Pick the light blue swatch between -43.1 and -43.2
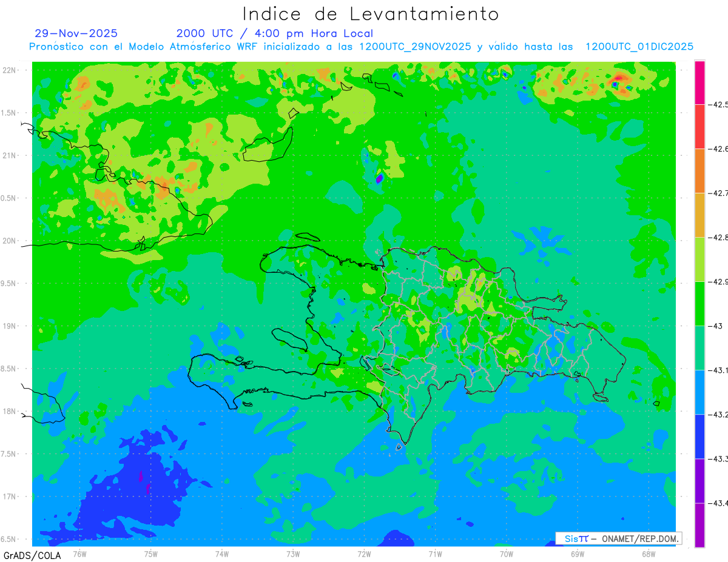This screenshot has width=728, height=562. click(x=699, y=392)
